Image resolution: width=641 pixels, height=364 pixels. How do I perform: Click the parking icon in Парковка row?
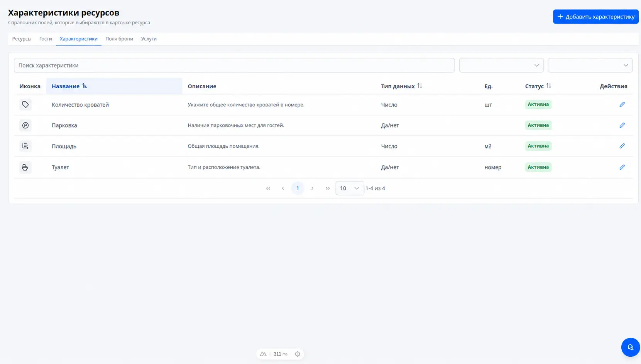(25, 125)
